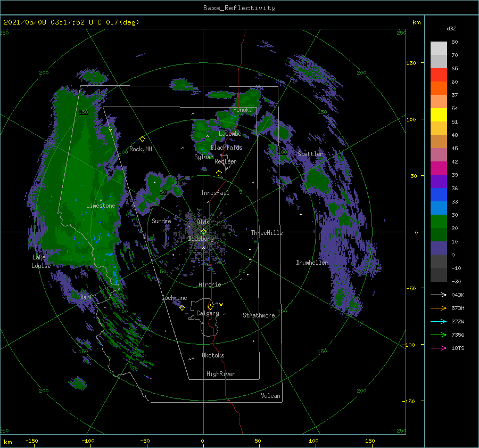
Task: Click the yellow V marker near Calgary
Action: point(221,305)
